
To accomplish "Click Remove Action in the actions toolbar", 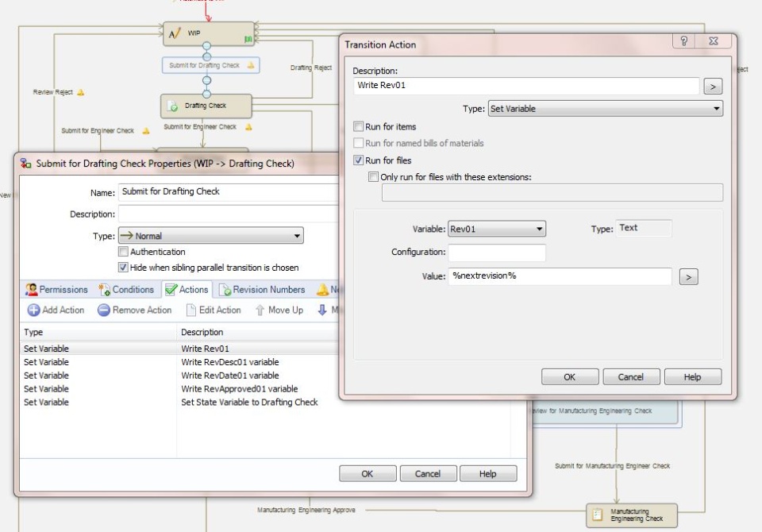I will pos(135,310).
